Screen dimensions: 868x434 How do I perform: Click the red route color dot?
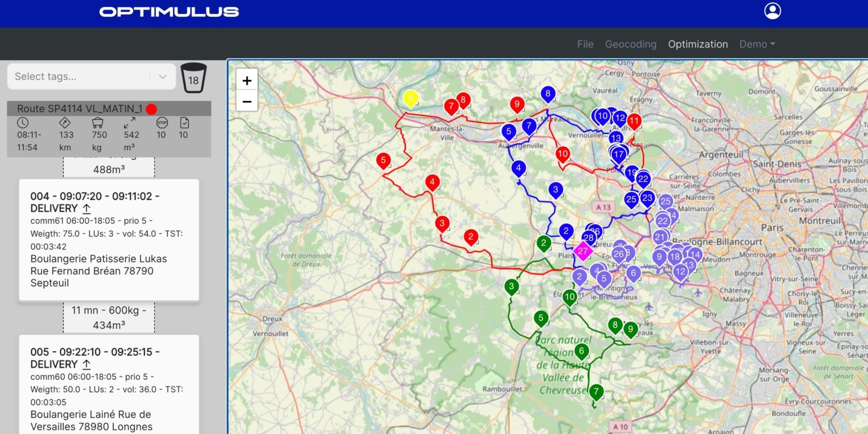click(151, 109)
